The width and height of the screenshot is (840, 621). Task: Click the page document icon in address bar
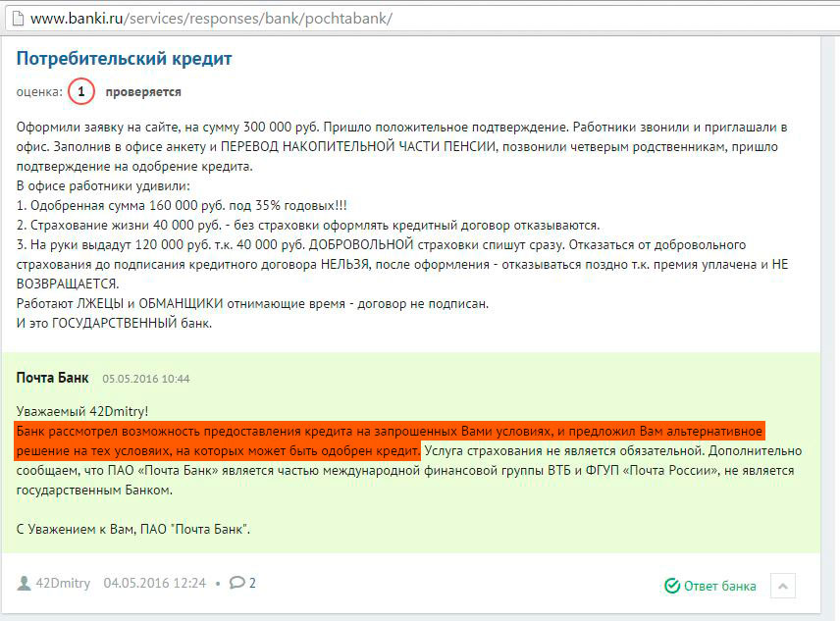coord(18,19)
